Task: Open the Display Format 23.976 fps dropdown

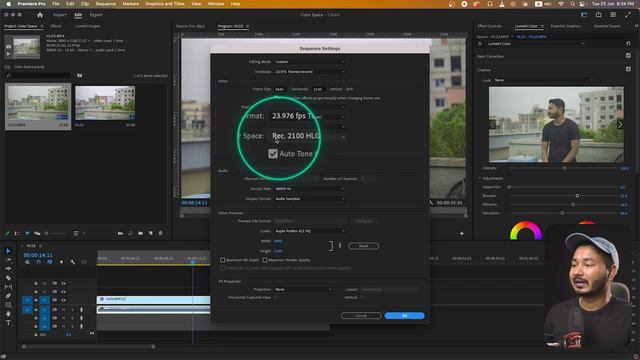Action: point(307,116)
